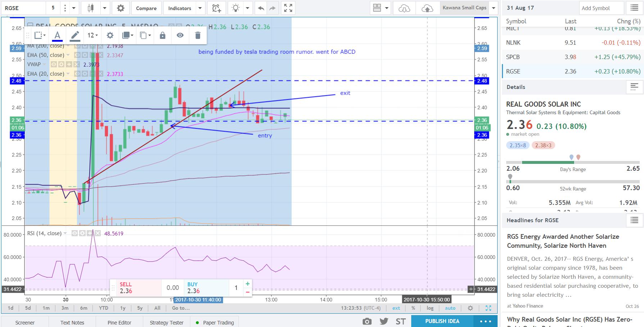Change the line color with the pencil swatch
This screenshot has width=644, height=327.
(75, 35)
